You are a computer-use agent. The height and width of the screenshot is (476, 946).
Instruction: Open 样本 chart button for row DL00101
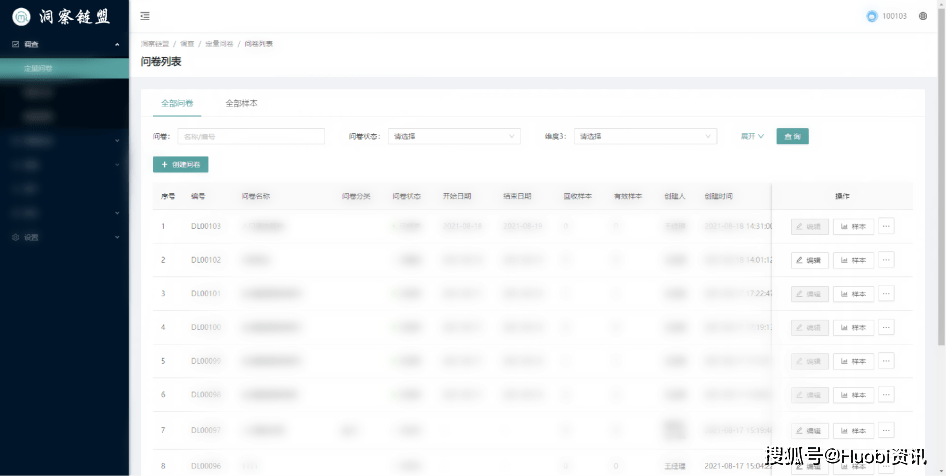click(x=853, y=294)
